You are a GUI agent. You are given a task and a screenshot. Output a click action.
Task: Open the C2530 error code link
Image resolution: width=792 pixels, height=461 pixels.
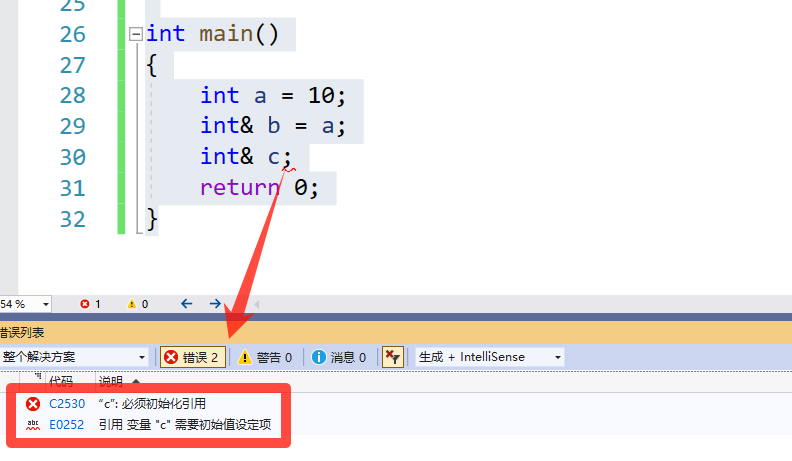[66, 404]
